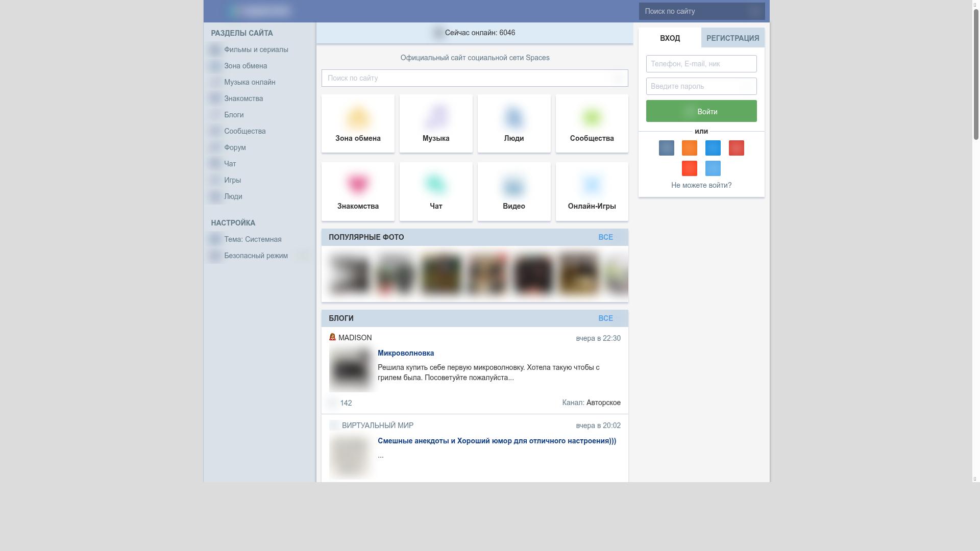The image size is (980, 551).
Task: Open the Видео tile icon
Action: click(513, 186)
